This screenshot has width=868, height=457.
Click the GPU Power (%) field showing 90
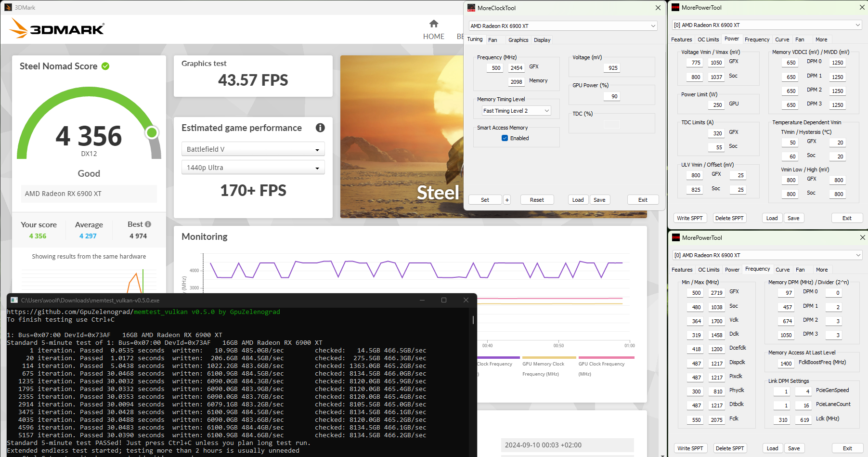(x=612, y=96)
